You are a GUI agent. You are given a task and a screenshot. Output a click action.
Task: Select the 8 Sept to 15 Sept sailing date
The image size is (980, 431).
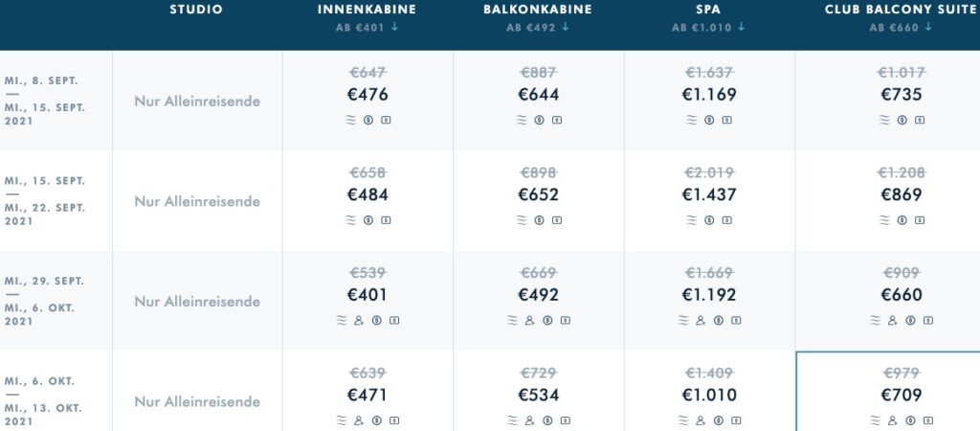pos(45,101)
